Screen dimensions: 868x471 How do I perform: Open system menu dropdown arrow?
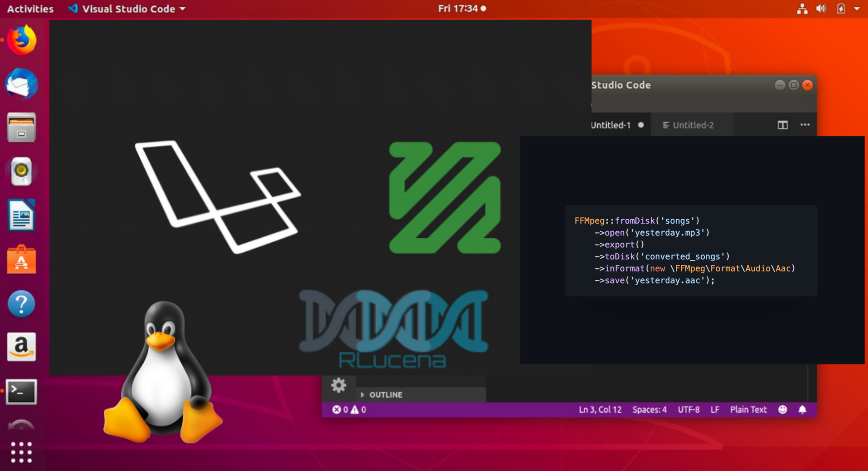[x=857, y=9]
